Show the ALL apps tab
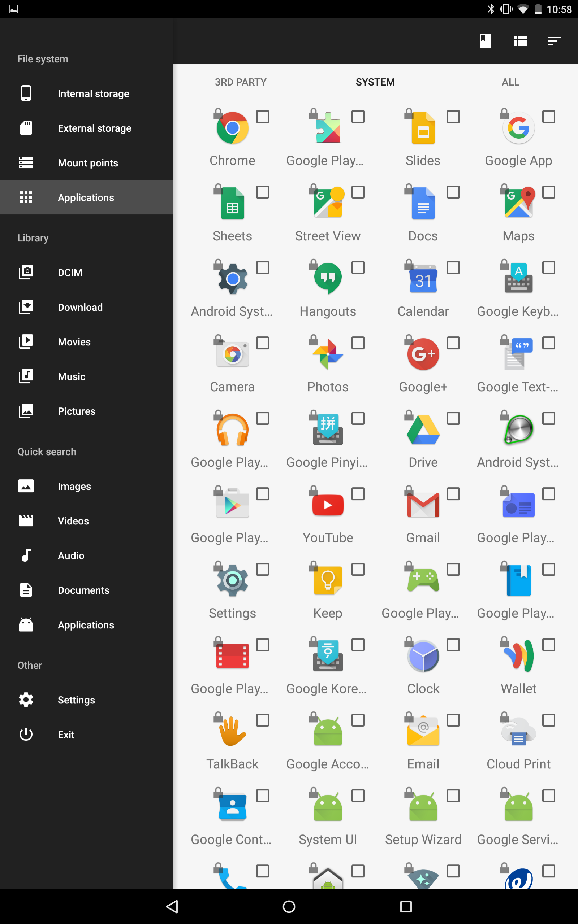This screenshot has height=924, width=578. tap(510, 82)
